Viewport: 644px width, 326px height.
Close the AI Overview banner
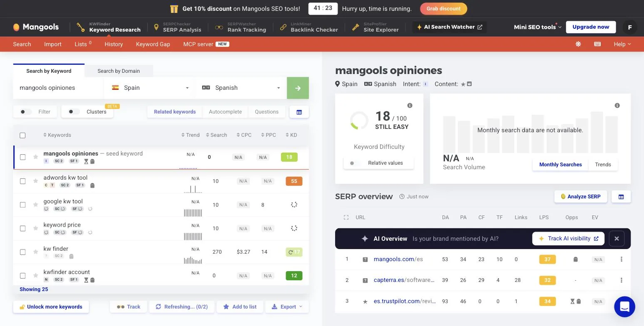coord(617,239)
